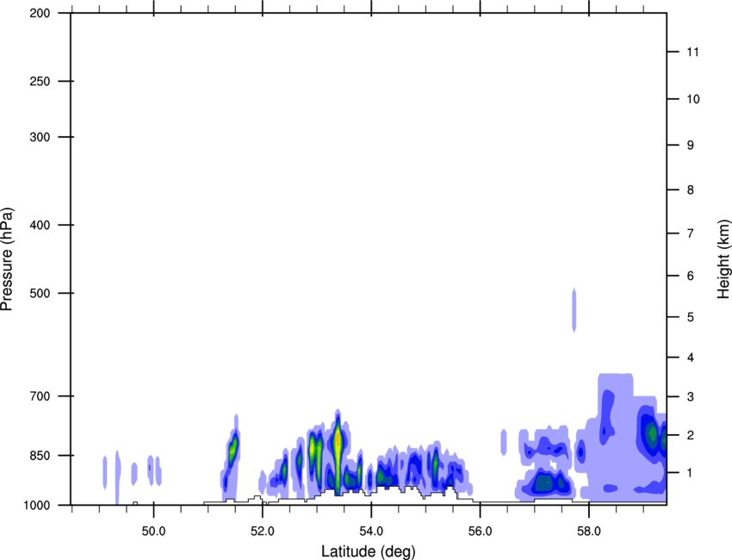This screenshot has height=560, width=732.
Task: Click the 300 pressure tick label
Action: pyautogui.click(x=40, y=137)
